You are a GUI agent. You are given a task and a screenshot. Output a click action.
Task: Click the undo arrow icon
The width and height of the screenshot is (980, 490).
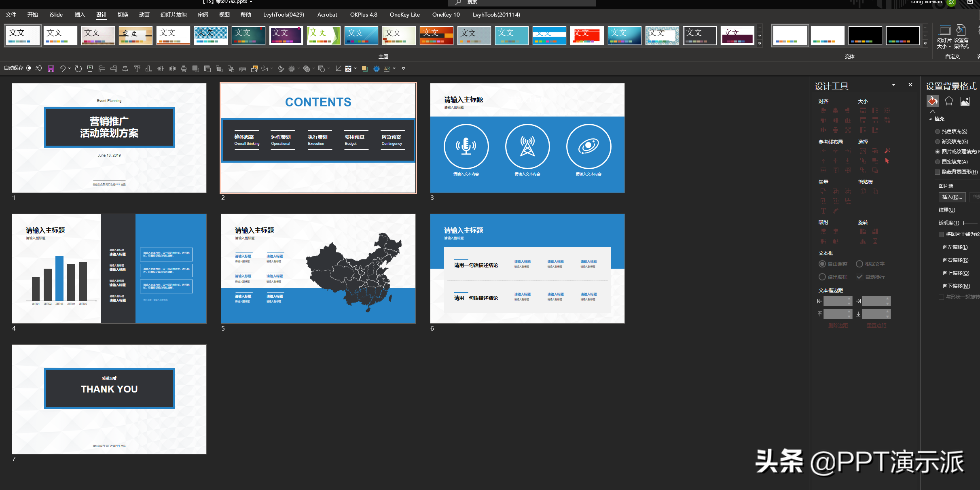pyautogui.click(x=62, y=69)
